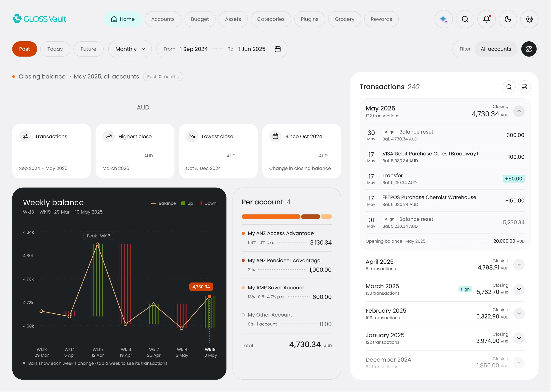This screenshot has width=551, height=392.
Task: Open notifications bell icon
Action: 486,19
